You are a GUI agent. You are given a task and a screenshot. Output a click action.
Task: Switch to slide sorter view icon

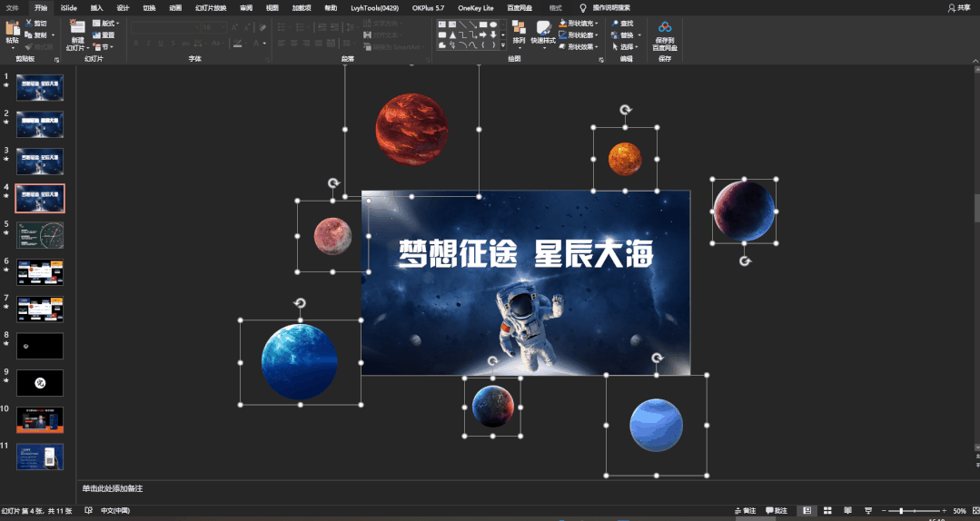tap(827, 511)
